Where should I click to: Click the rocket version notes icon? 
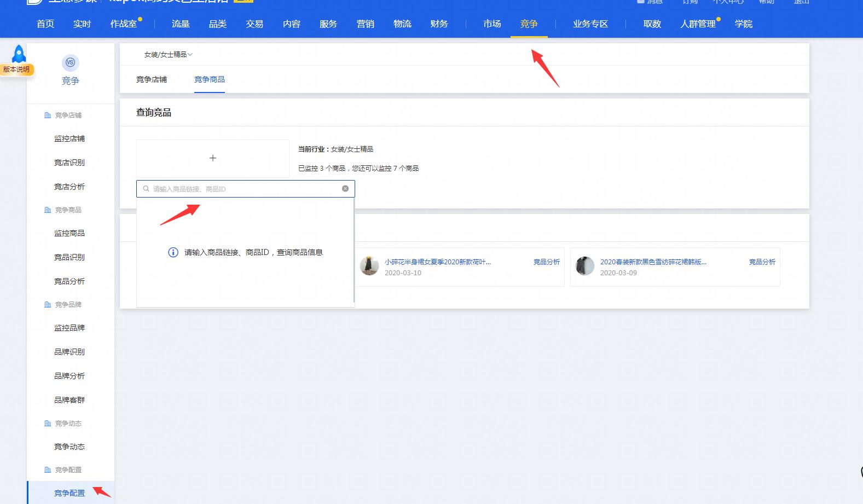(19, 54)
